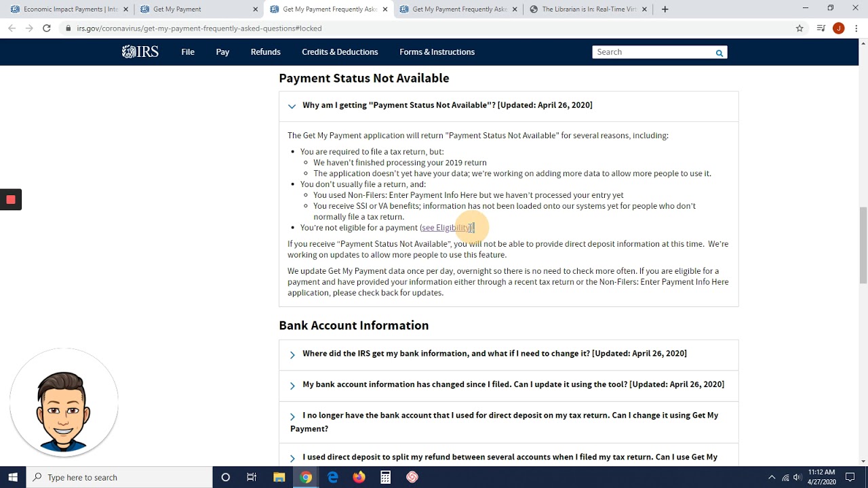
Task: Click 'Bank Account Information' heading
Action: 353,325
